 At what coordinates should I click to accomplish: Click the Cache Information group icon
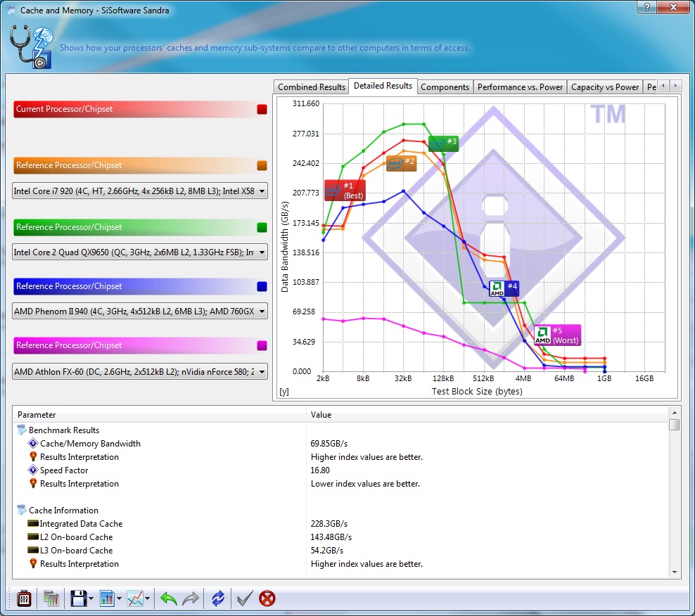pos(21,510)
